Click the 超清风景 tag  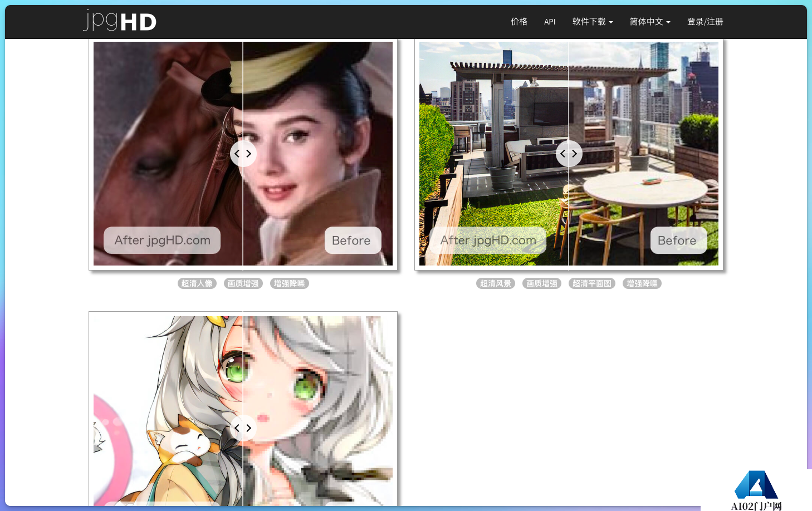496,283
